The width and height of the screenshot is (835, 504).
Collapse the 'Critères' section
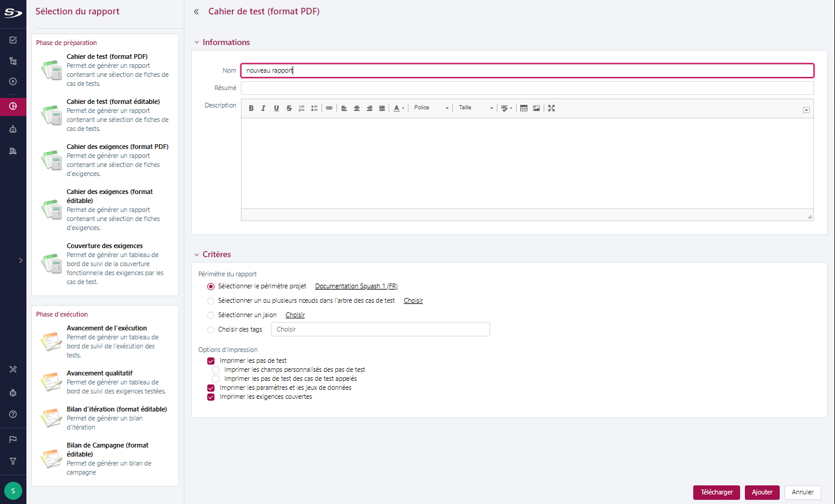pos(196,254)
